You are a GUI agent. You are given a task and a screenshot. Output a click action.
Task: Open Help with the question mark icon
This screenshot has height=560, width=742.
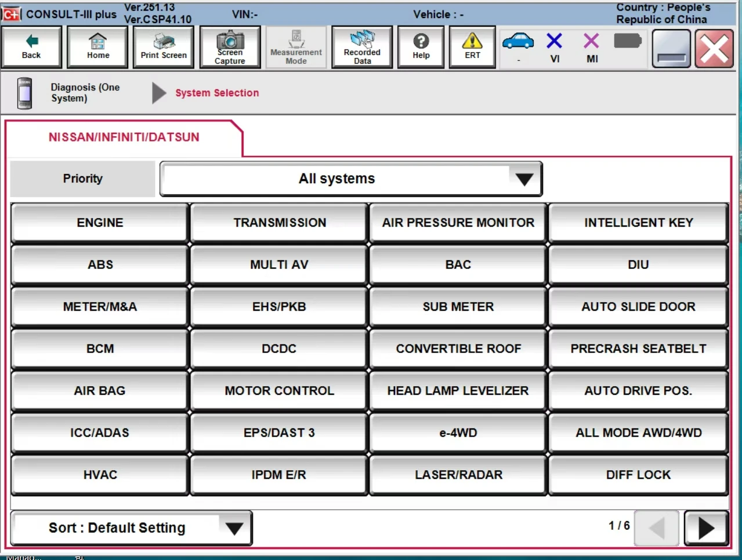click(x=421, y=47)
